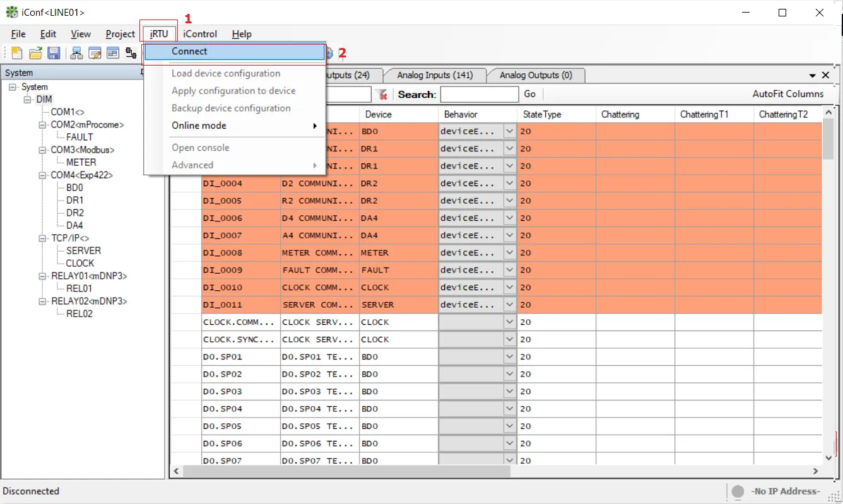Switch to the Analog Inputs (141) tab
843x504 pixels.
[435, 75]
